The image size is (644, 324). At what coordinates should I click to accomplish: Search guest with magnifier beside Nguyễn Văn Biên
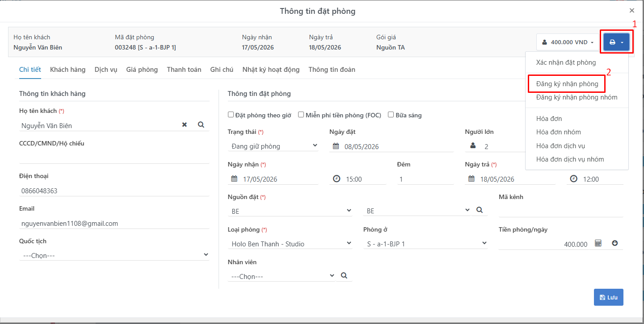click(x=201, y=125)
